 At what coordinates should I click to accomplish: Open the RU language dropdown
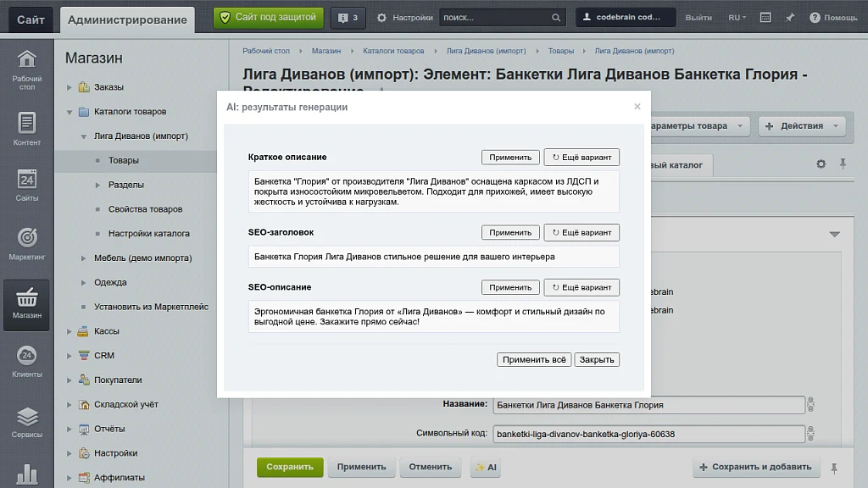(x=737, y=18)
